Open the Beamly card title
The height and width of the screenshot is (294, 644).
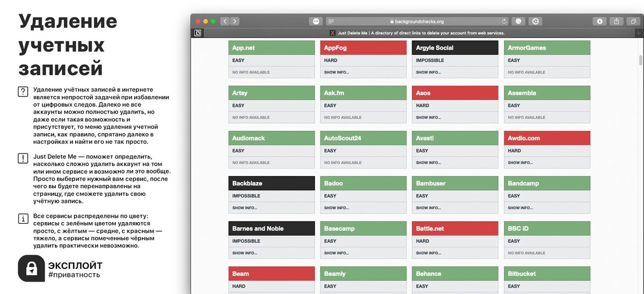363,273
